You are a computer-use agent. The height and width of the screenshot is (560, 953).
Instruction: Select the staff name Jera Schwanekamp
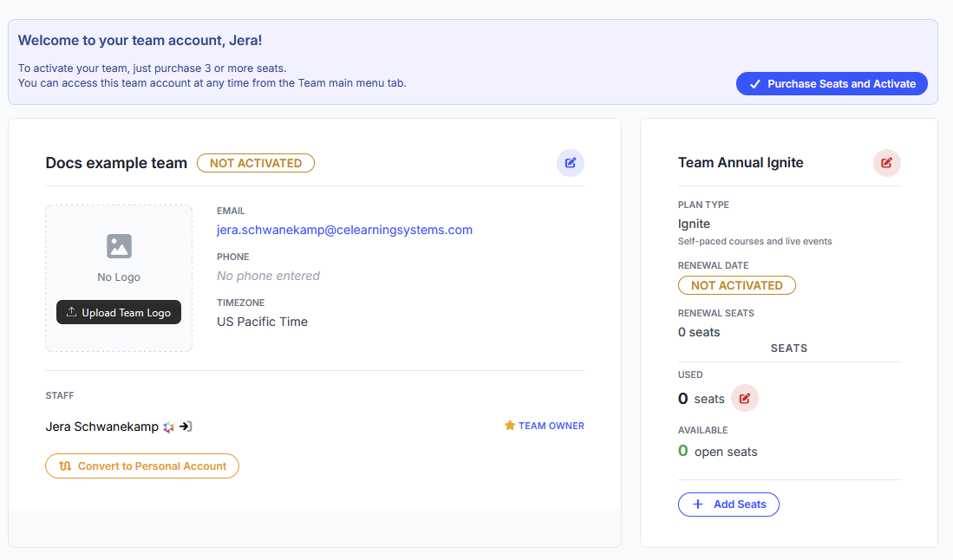point(102,427)
